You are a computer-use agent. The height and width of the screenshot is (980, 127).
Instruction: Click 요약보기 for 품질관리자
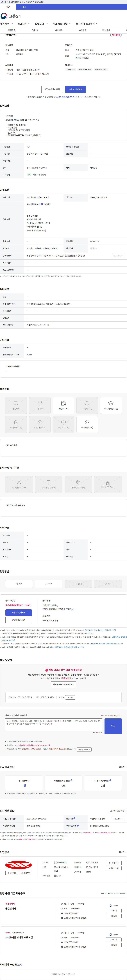114,911
